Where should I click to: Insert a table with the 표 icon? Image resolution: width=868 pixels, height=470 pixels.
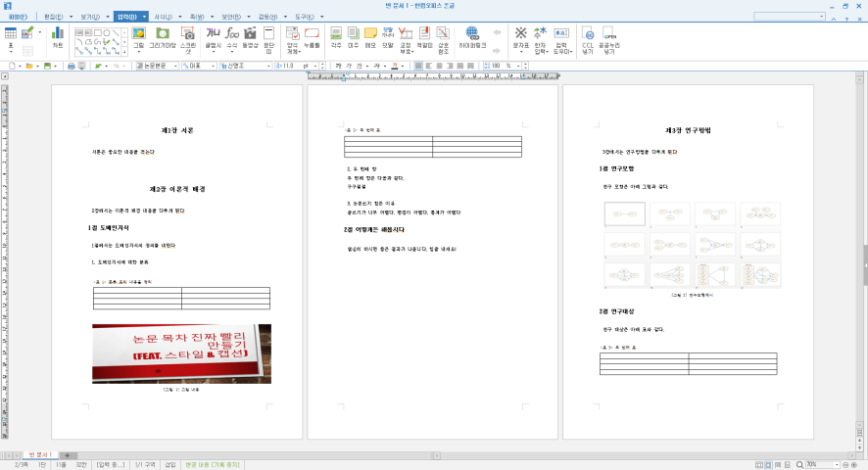[10, 38]
